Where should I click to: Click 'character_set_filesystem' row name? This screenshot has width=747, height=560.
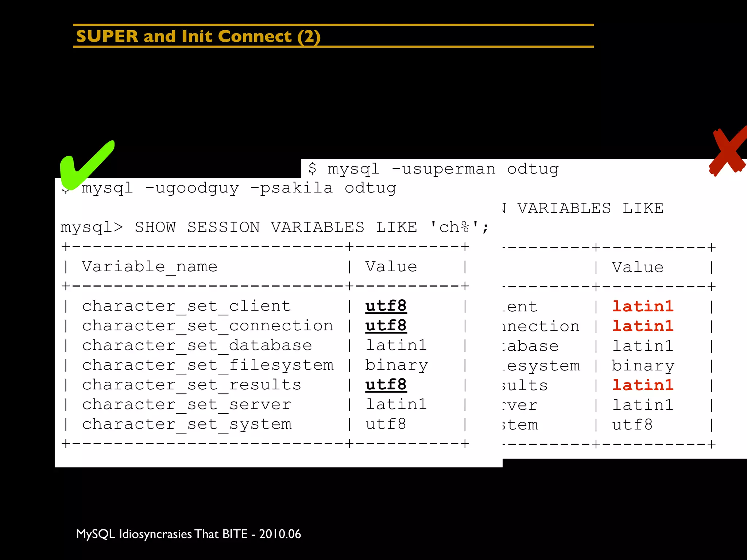[x=208, y=365]
